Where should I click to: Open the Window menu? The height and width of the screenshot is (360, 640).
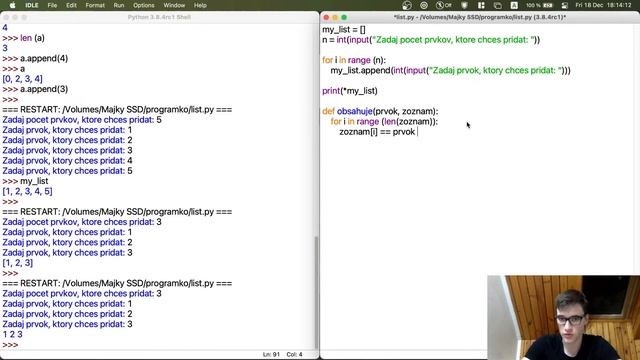pos(174,5)
